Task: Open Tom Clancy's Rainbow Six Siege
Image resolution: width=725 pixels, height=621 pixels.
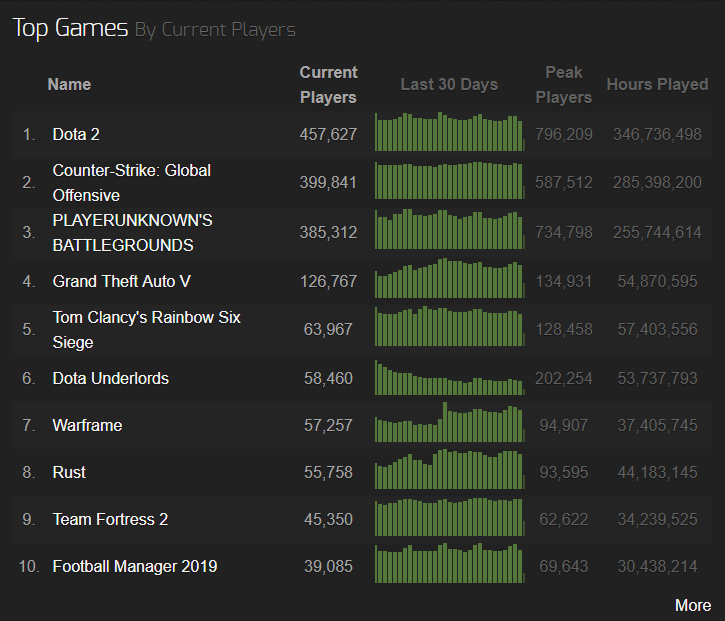Action: tap(146, 329)
